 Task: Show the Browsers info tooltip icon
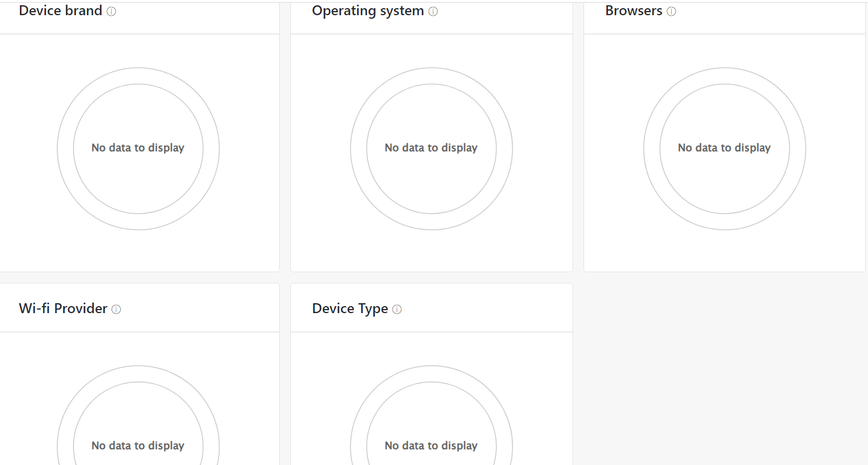(x=671, y=12)
